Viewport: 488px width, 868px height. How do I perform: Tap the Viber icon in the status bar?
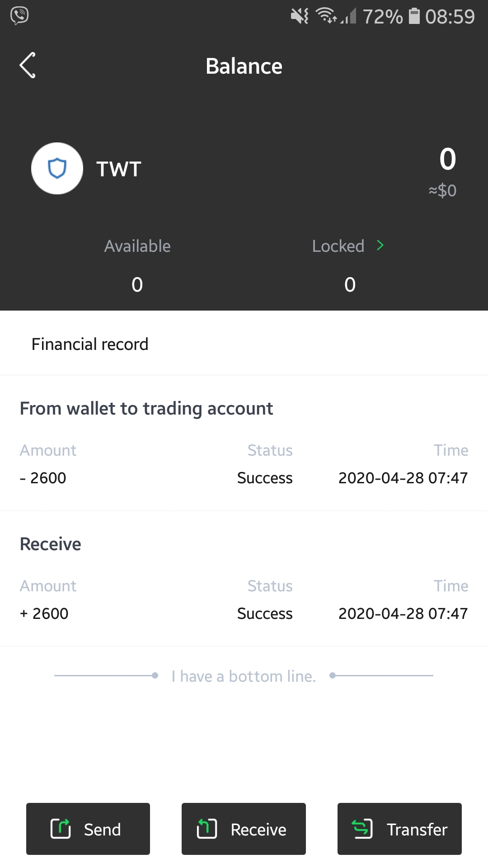pos(19,16)
